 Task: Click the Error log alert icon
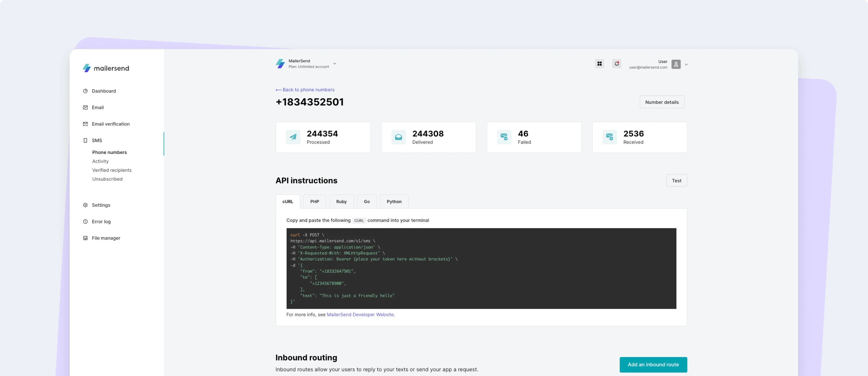pos(85,221)
